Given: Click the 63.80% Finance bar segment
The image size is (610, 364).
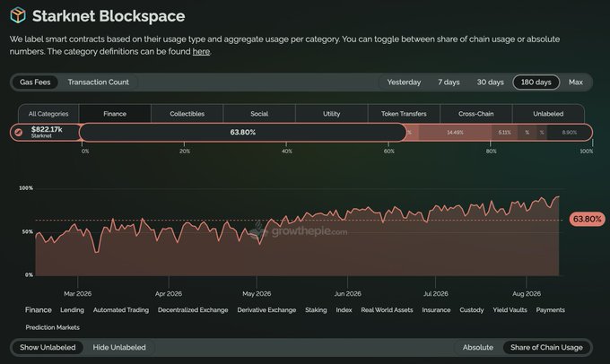Looking at the screenshot, I should coord(243,132).
